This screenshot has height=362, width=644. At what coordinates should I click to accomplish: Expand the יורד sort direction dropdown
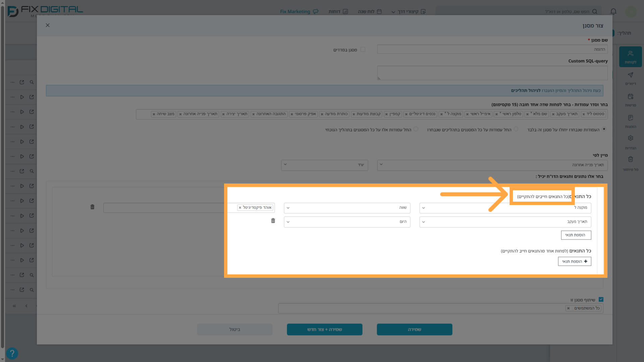(x=325, y=165)
